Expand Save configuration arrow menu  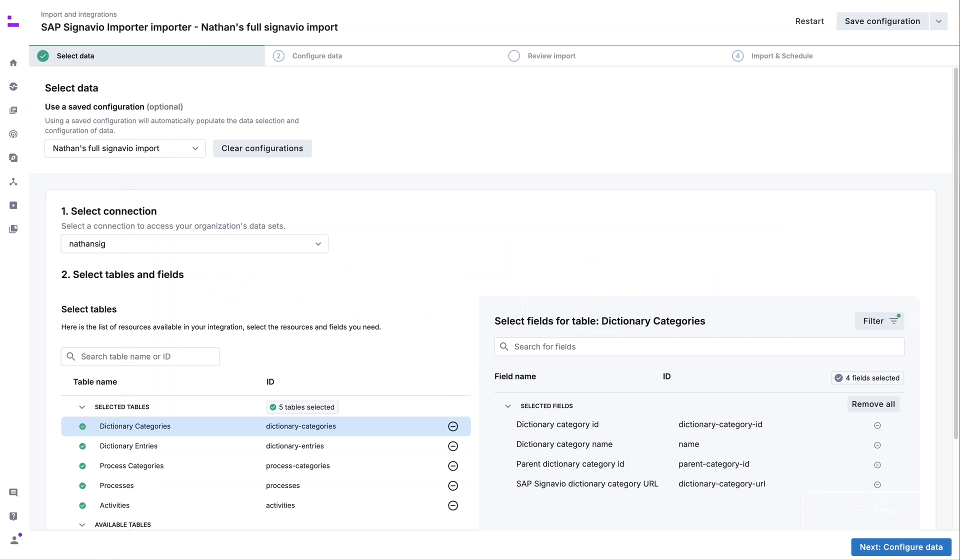[x=938, y=21]
